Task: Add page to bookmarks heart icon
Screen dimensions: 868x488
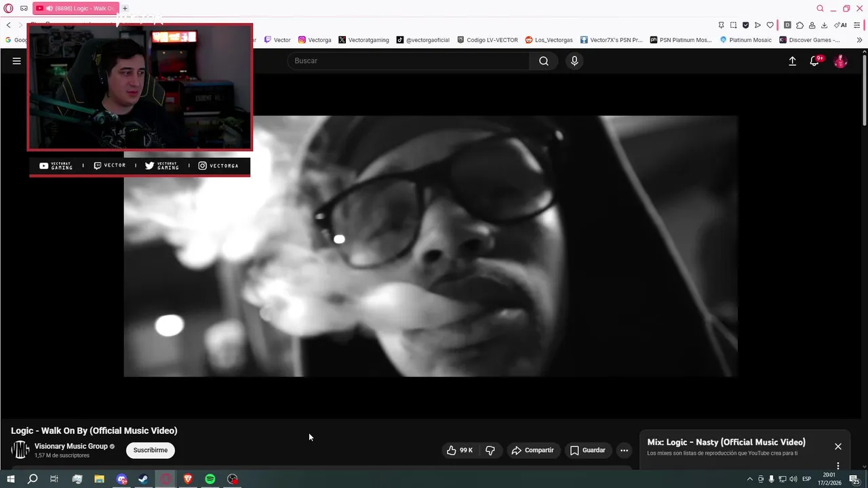Action: pos(770,25)
